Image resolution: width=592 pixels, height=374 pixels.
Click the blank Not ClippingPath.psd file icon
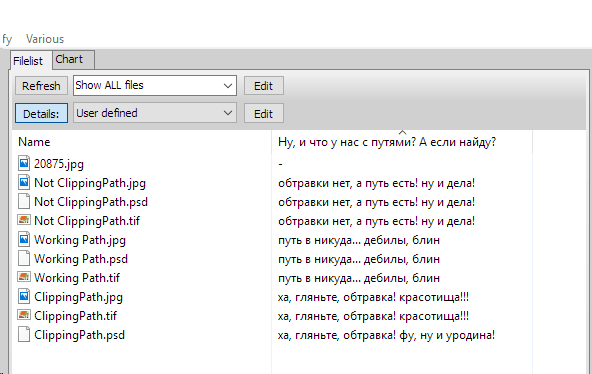[24, 202]
